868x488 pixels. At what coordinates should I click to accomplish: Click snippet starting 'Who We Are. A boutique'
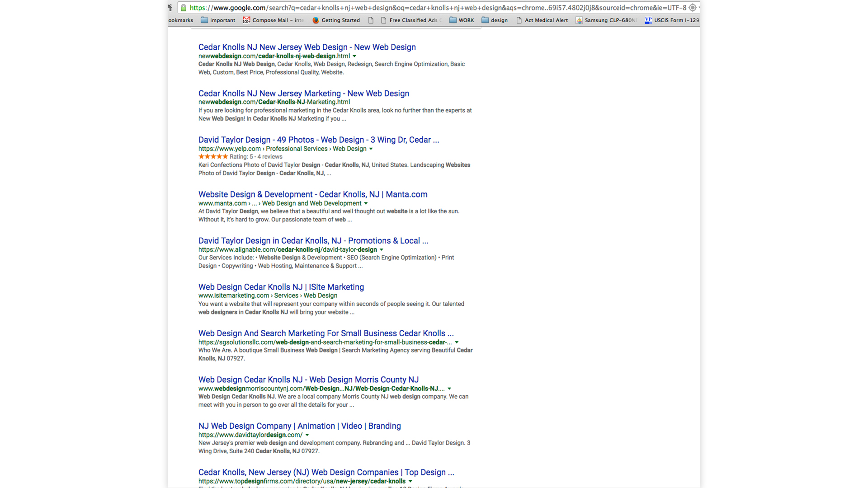(x=335, y=354)
